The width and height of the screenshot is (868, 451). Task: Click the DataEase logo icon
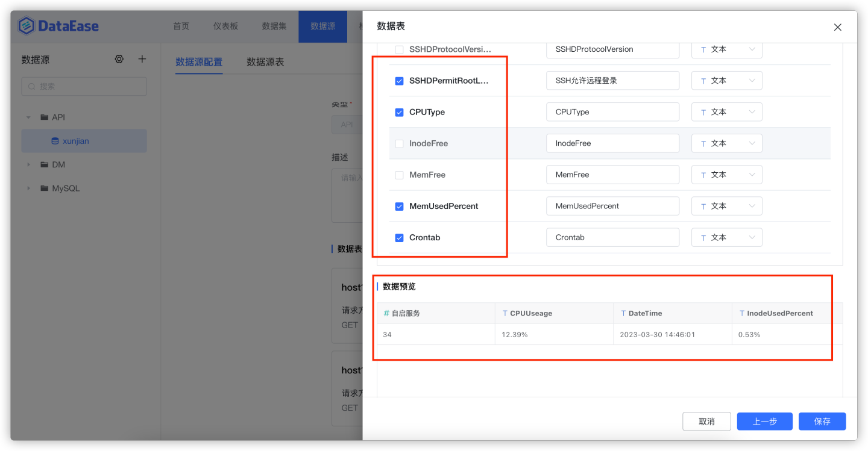click(25, 25)
